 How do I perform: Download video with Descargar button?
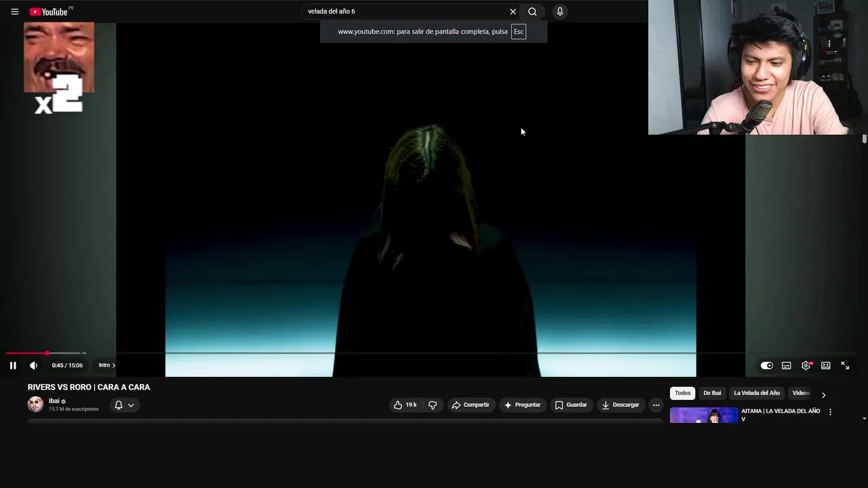620,405
